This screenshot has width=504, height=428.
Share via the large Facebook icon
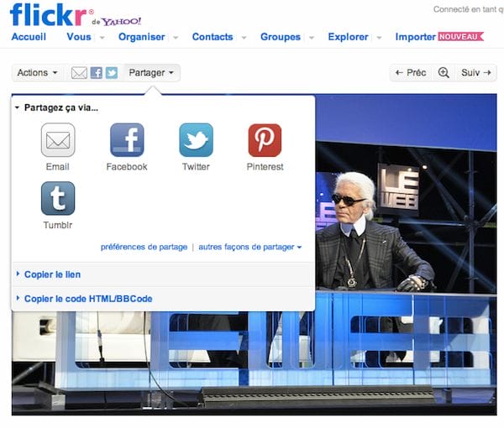coord(127,140)
